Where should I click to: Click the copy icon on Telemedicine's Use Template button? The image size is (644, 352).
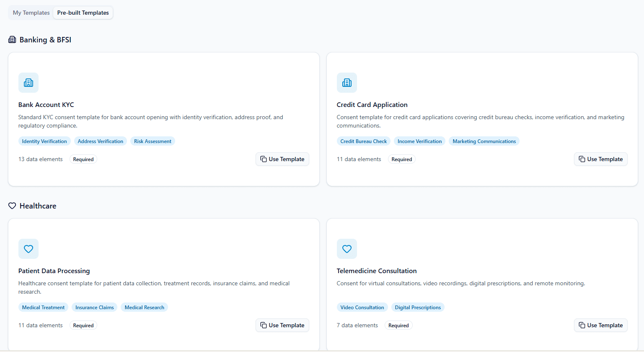(x=582, y=325)
